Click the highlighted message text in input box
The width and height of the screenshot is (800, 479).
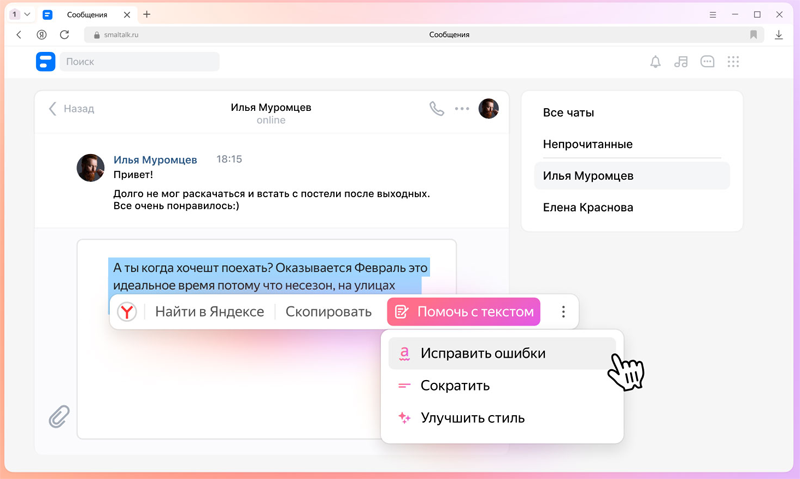(x=270, y=276)
